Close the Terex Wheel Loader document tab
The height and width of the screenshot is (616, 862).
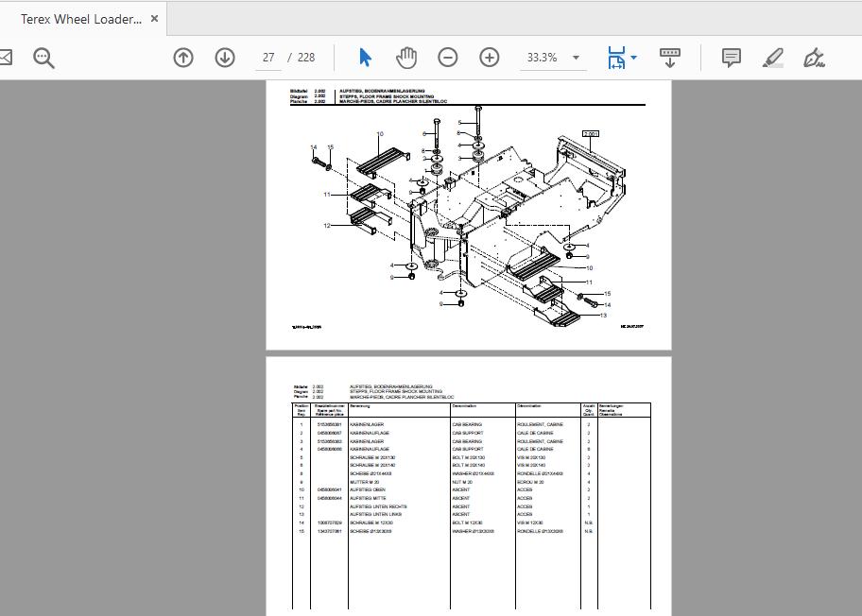pyautogui.click(x=154, y=17)
